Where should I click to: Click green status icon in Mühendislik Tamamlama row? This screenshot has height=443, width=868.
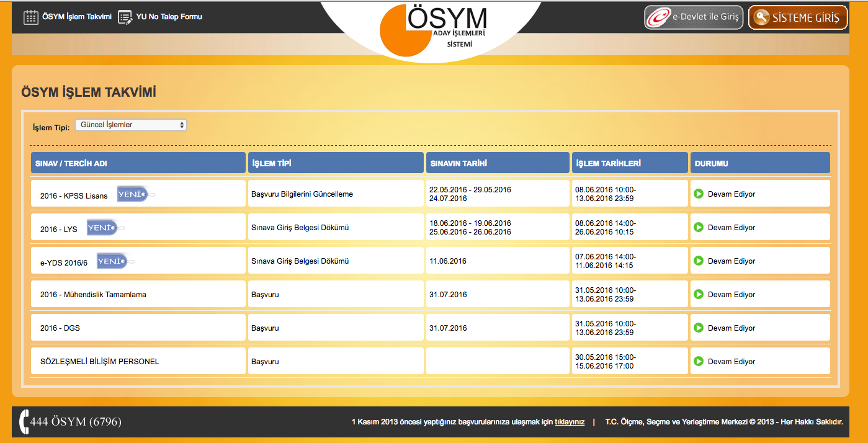699,294
